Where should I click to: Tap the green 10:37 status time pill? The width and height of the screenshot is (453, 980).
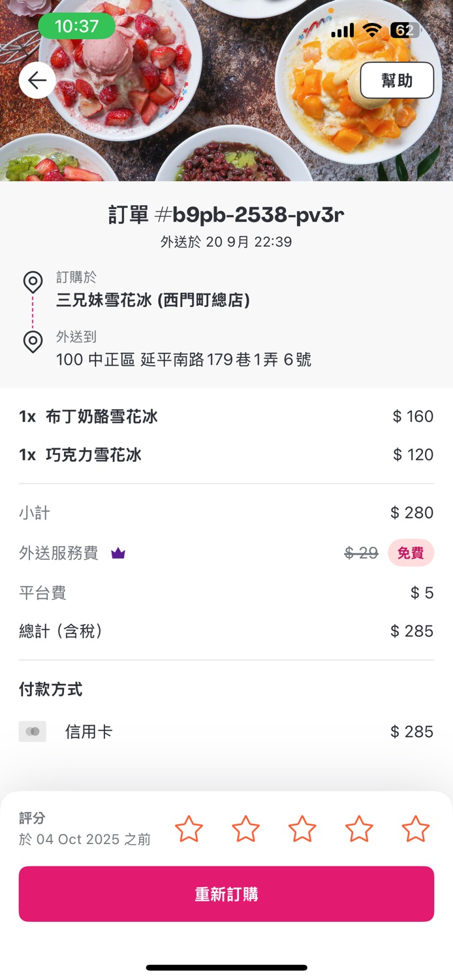pyautogui.click(x=76, y=27)
